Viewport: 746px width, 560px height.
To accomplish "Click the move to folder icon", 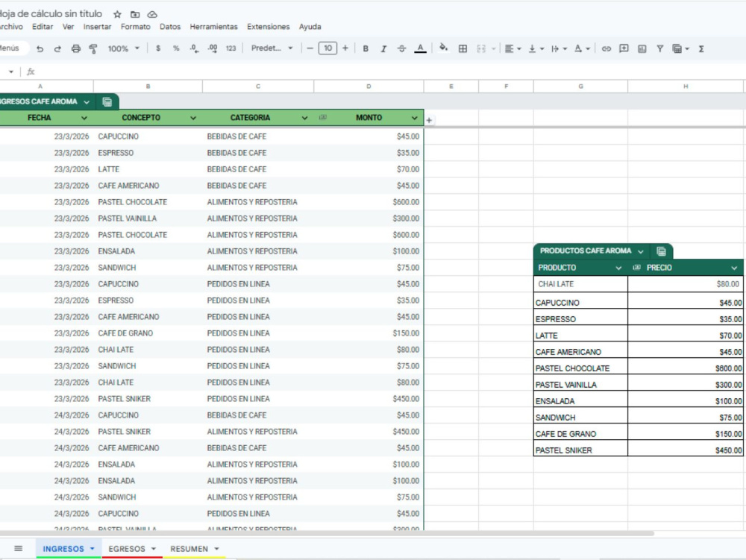I will [135, 14].
